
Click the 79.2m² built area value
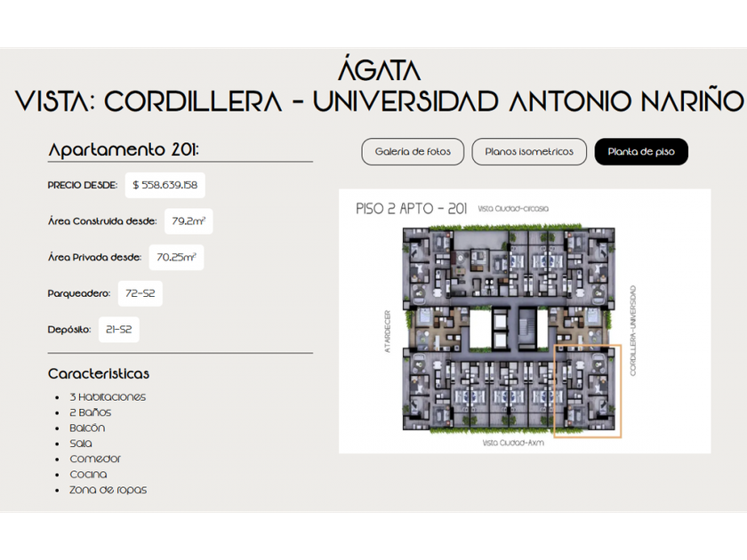click(189, 221)
